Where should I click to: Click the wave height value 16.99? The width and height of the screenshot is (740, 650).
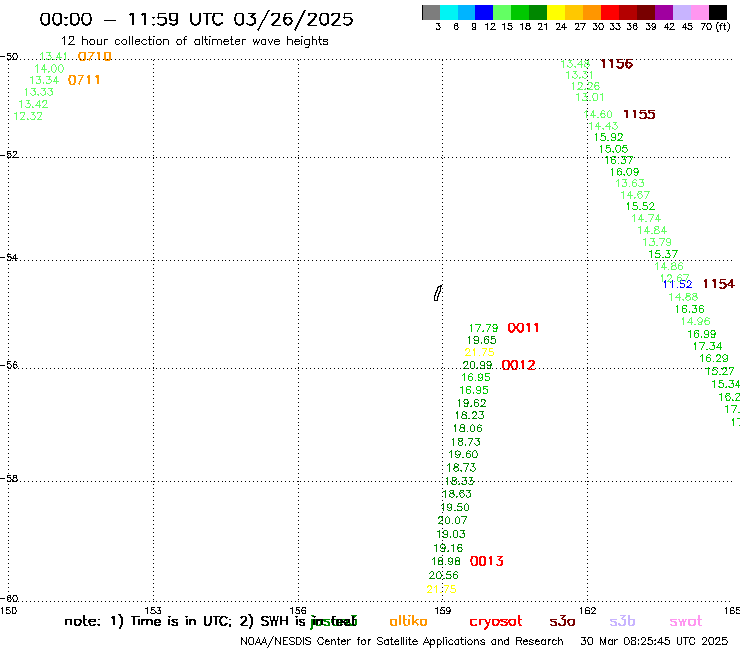pyautogui.click(x=702, y=334)
